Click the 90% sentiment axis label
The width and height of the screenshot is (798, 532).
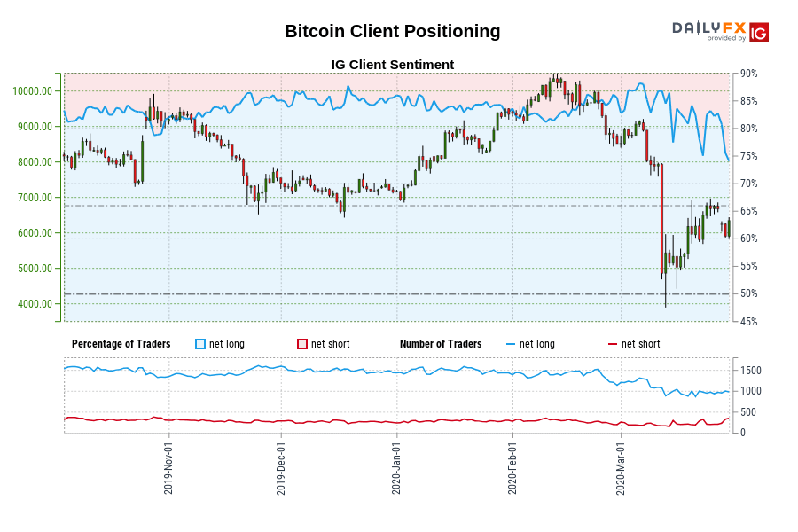748,74
